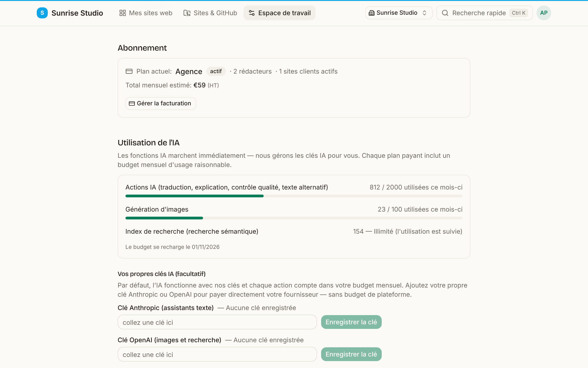Click 'Vos propres clés IA (facultatif)' heading

pos(161,274)
